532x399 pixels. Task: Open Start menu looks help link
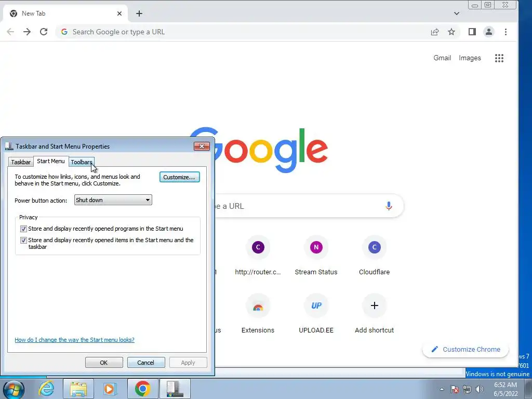pyautogui.click(x=74, y=340)
